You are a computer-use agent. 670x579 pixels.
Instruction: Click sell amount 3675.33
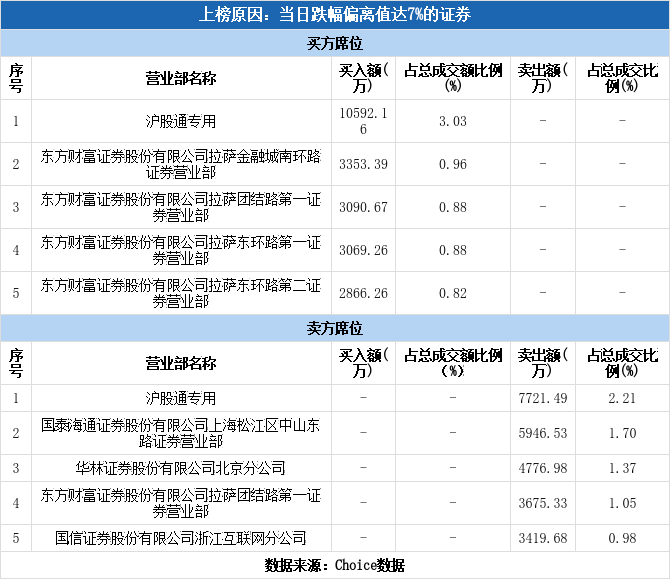coord(543,503)
